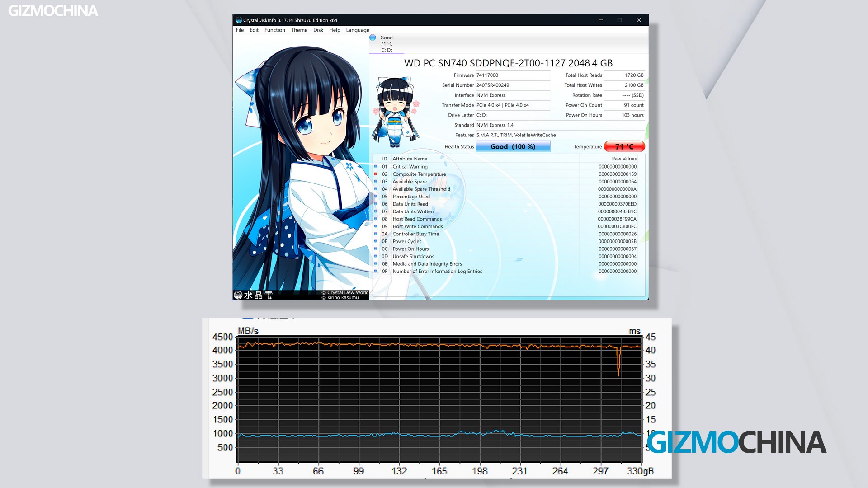Click status dot for Data Units Read
Image resolution: width=868 pixels, height=488 pixels.
pyautogui.click(x=375, y=204)
